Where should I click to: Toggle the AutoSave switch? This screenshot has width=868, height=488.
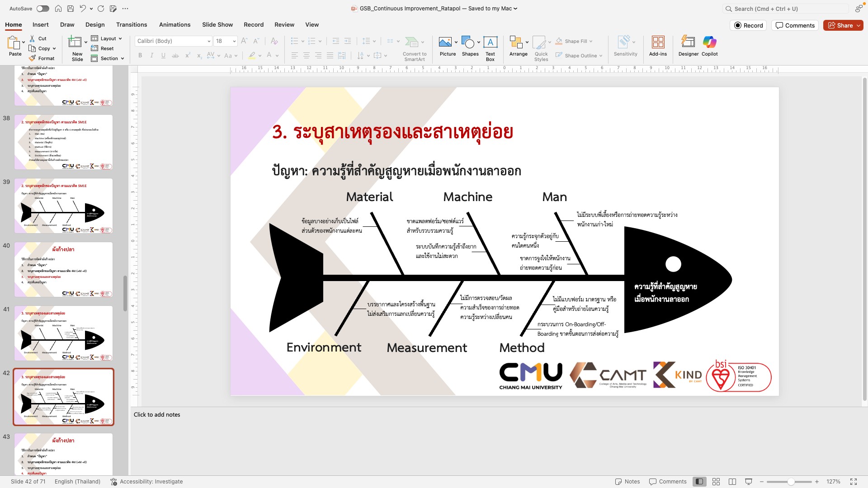[42, 9]
